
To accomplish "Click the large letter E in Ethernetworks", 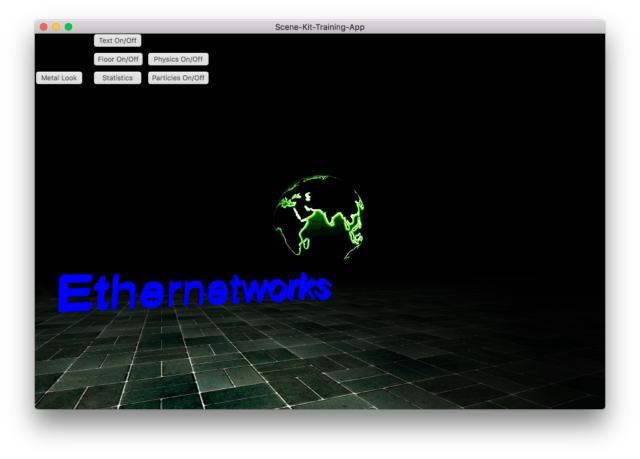I will (x=76, y=293).
